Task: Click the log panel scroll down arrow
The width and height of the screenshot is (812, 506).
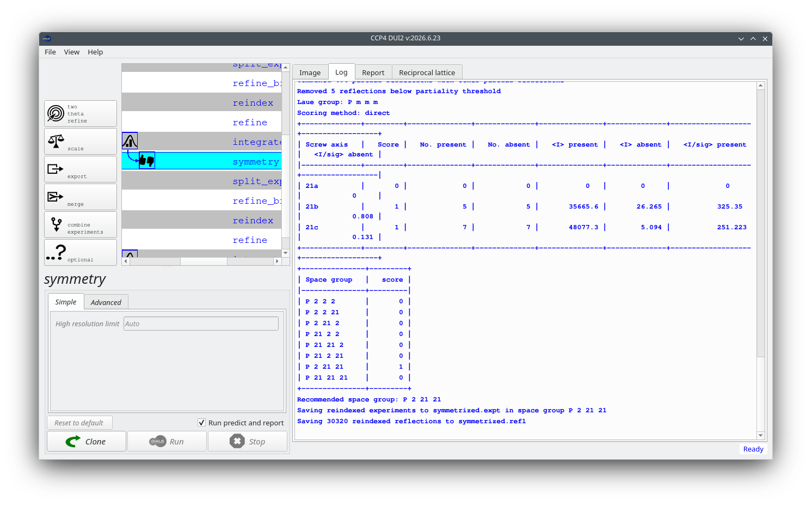Action: pyautogui.click(x=761, y=435)
